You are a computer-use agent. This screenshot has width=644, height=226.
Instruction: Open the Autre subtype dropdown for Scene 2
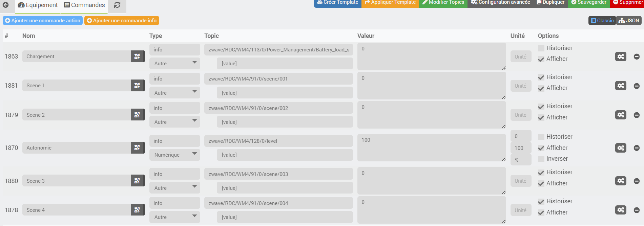175,122
